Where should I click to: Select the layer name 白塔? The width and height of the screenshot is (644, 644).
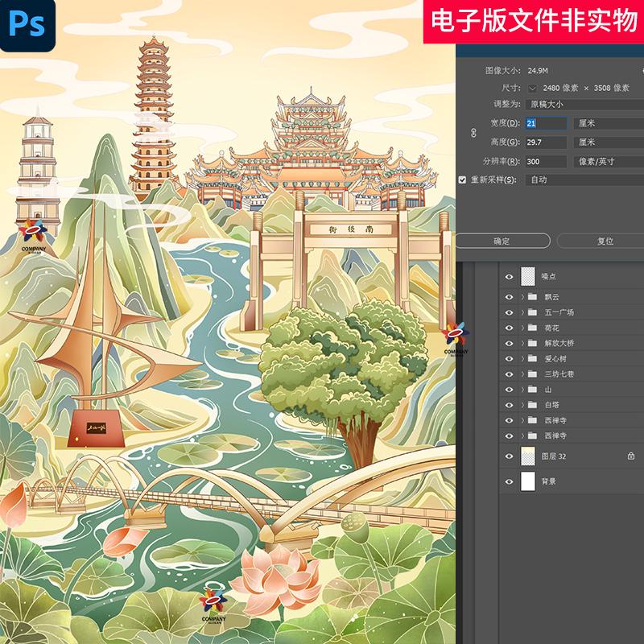552,406
